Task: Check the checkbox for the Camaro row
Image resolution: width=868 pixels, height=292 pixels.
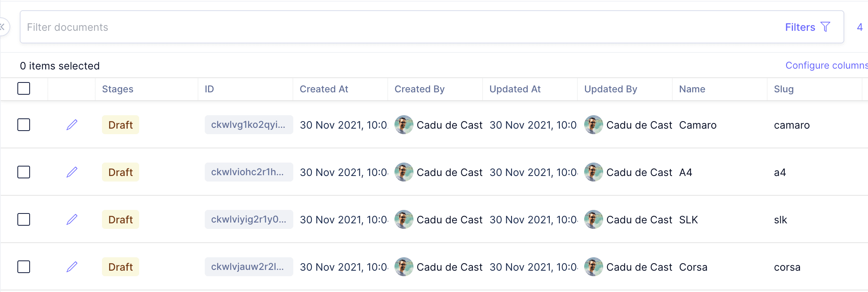Action: [24, 125]
